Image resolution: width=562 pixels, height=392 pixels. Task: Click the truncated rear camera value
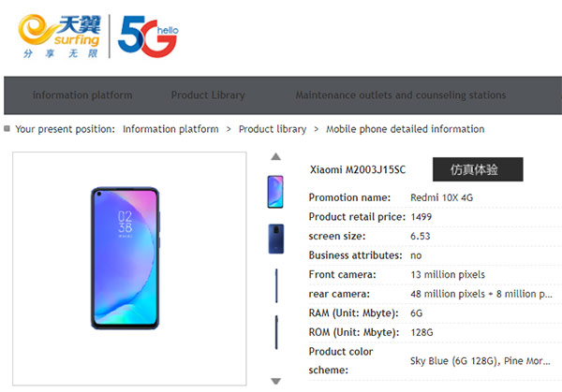(481, 295)
